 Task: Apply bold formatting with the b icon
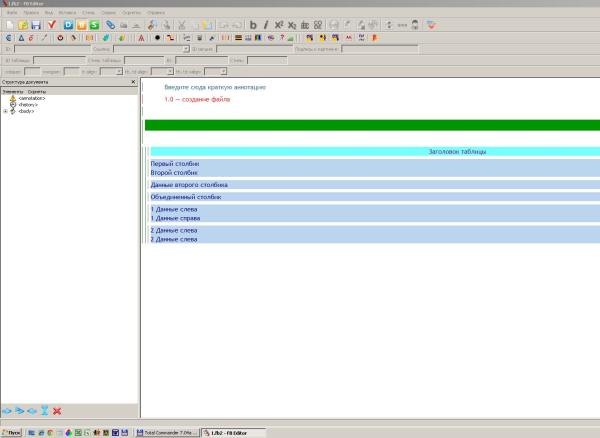253,24
